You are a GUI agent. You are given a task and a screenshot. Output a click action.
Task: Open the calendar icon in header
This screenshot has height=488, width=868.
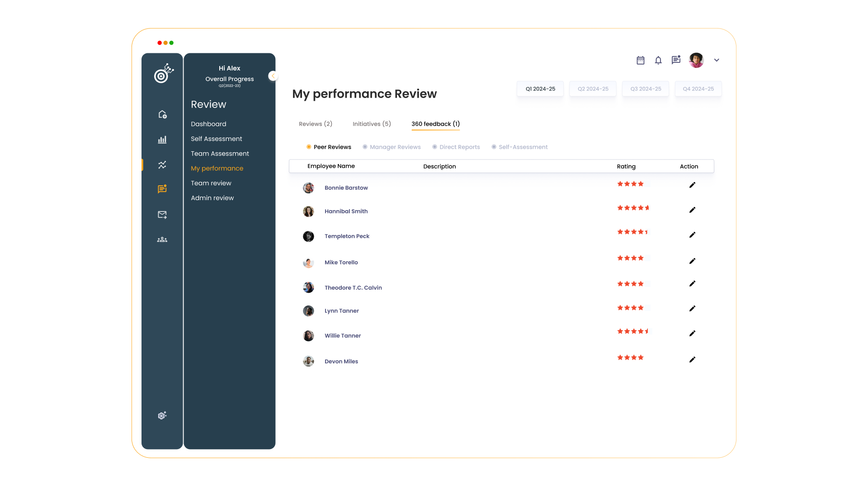[640, 60]
